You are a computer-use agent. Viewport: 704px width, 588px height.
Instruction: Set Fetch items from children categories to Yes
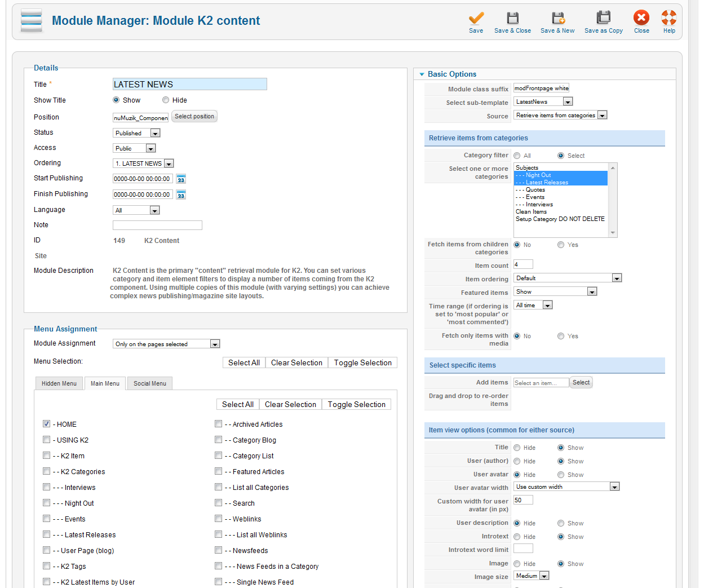tap(561, 245)
